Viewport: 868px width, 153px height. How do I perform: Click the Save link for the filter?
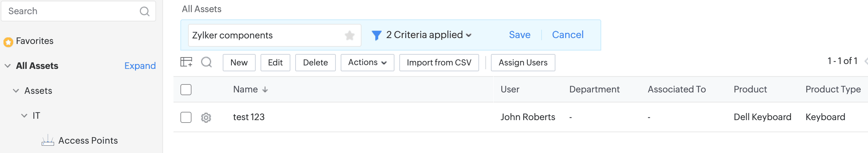pos(519,35)
